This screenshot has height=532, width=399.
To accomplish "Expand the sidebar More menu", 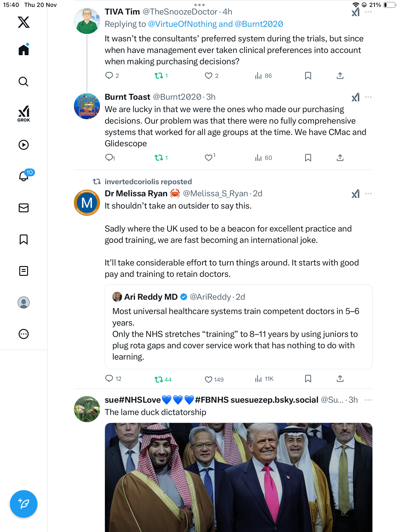I will (x=24, y=334).
